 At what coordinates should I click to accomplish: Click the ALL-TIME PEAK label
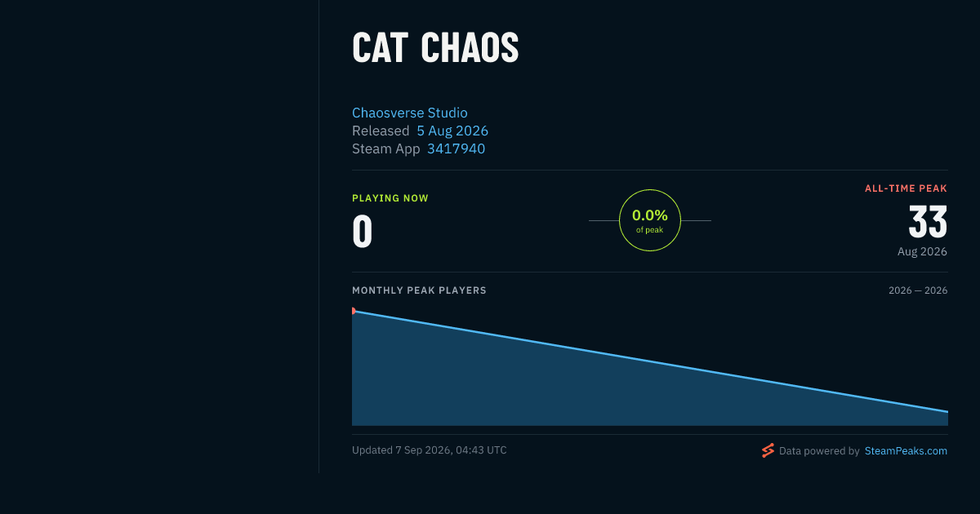[x=906, y=188]
